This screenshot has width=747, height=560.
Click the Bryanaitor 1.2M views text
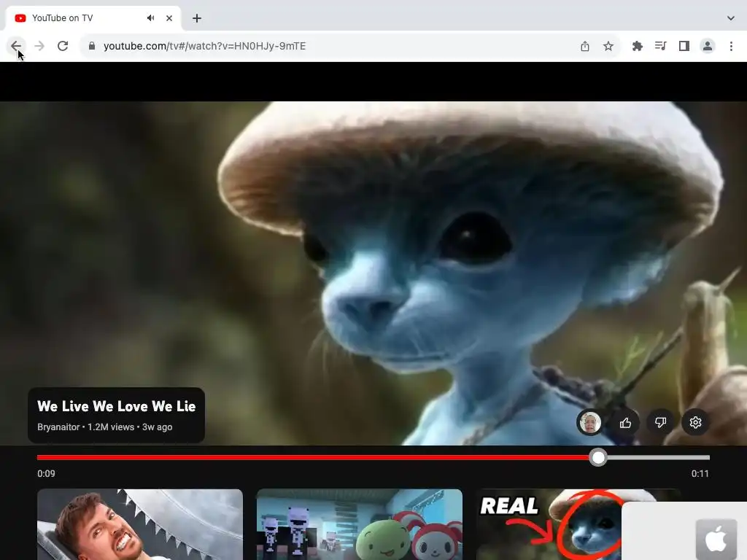pos(105,427)
